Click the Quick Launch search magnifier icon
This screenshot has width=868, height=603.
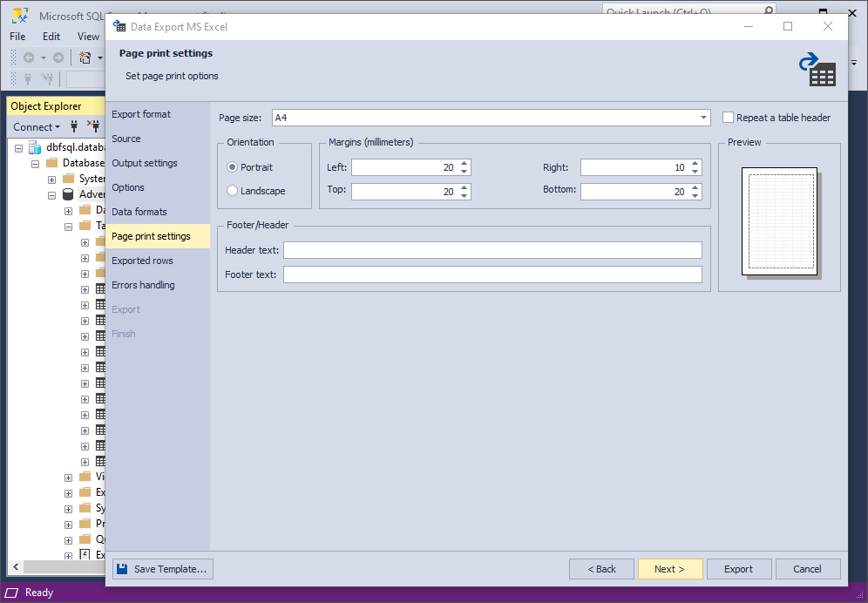(769, 10)
